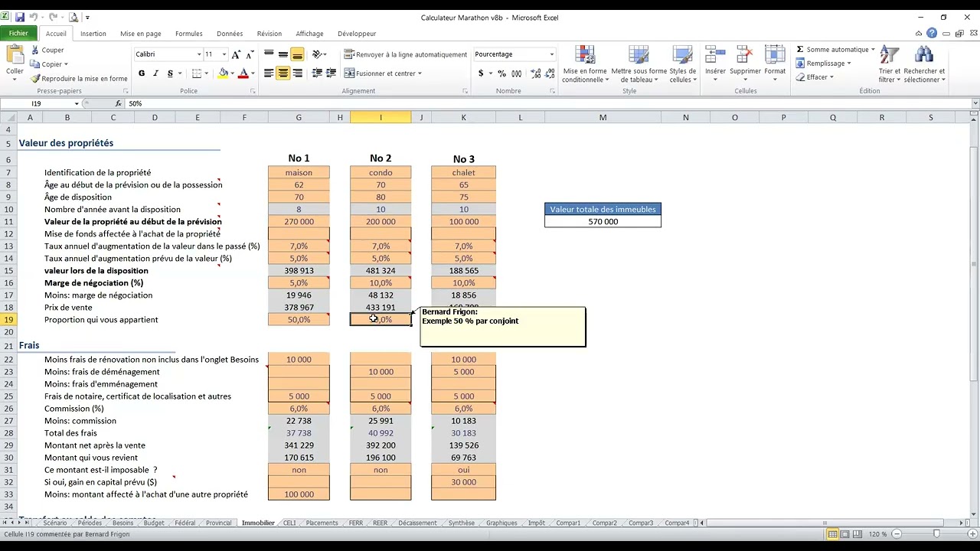Toggle left horizontal alignment

[269, 73]
